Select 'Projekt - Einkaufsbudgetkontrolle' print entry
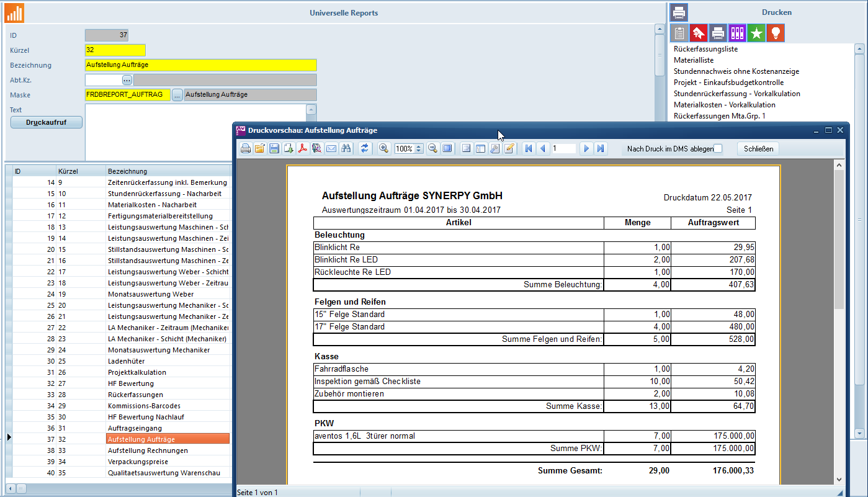Viewport: 868px width, 497px height. (x=728, y=83)
